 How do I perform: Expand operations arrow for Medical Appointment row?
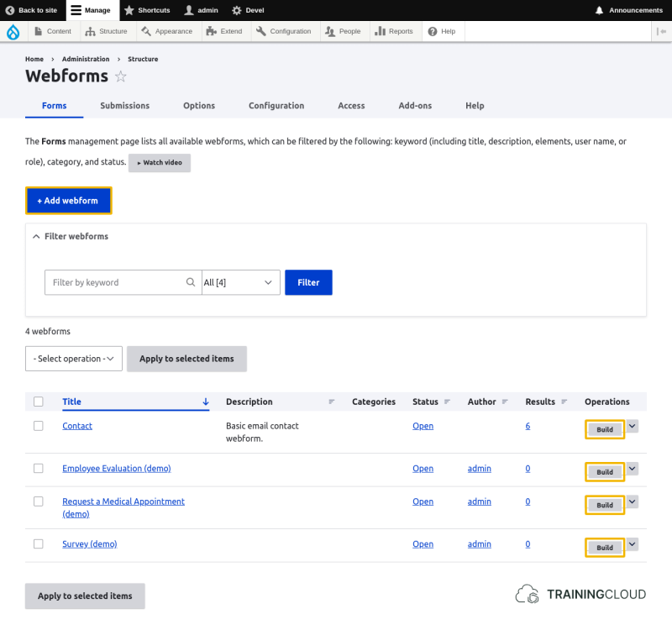633,501
